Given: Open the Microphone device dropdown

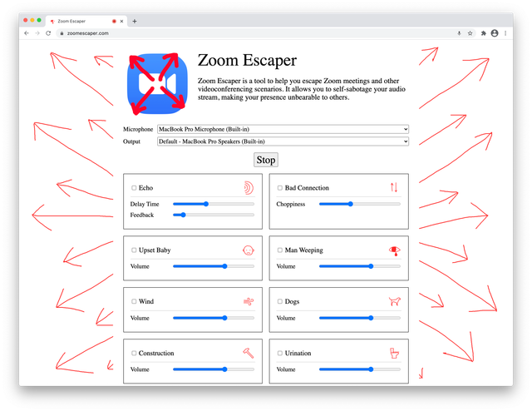Looking at the screenshot, I should pos(283,129).
